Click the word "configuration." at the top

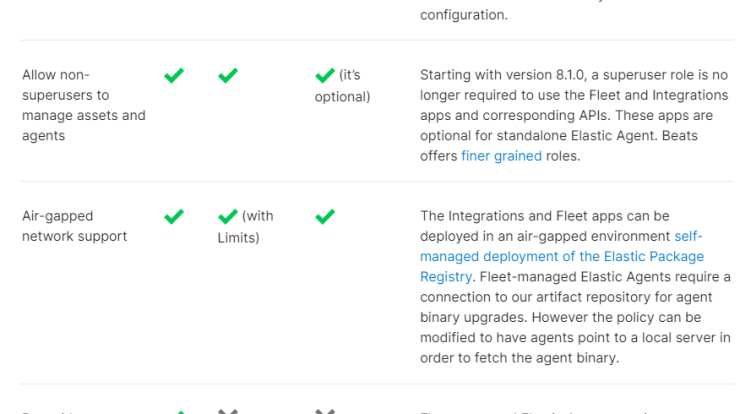click(464, 15)
